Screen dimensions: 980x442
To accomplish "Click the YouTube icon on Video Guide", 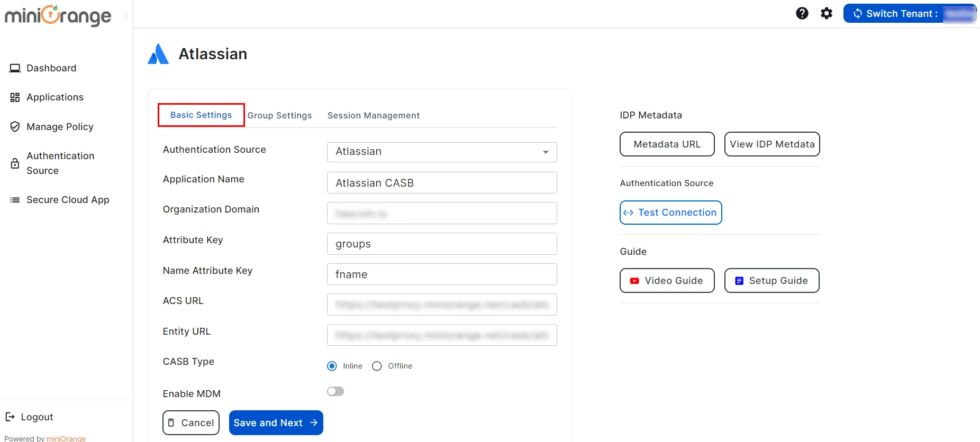I will [634, 281].
